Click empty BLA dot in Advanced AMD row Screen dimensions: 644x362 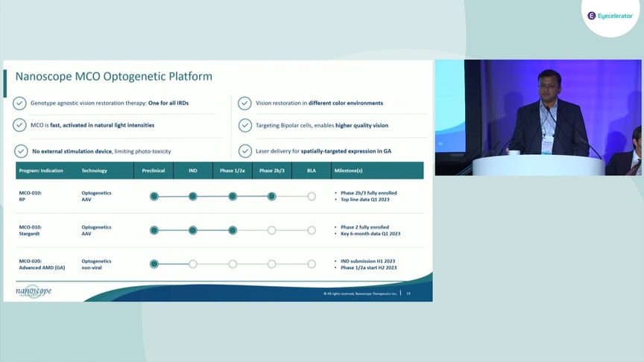tap(312, 264)
